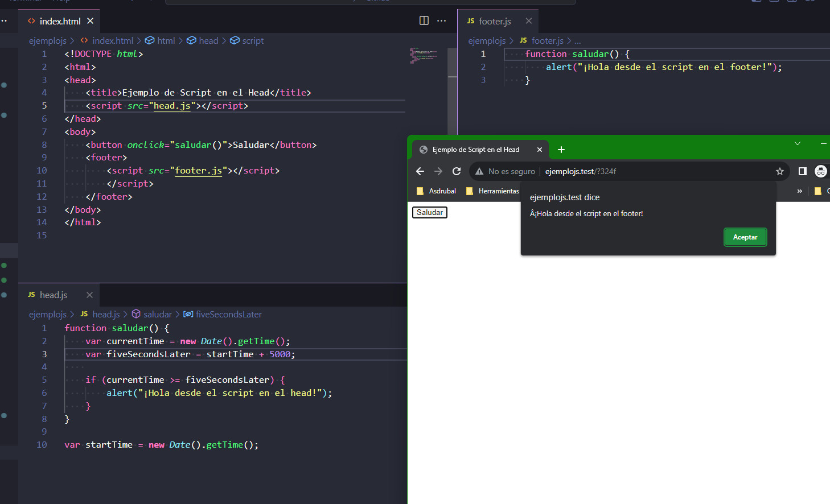Viewport: 830px width, 504px height.
Task: Bookmark the page via the star icon
Action: pyautogui.click(x=780, y=171)
